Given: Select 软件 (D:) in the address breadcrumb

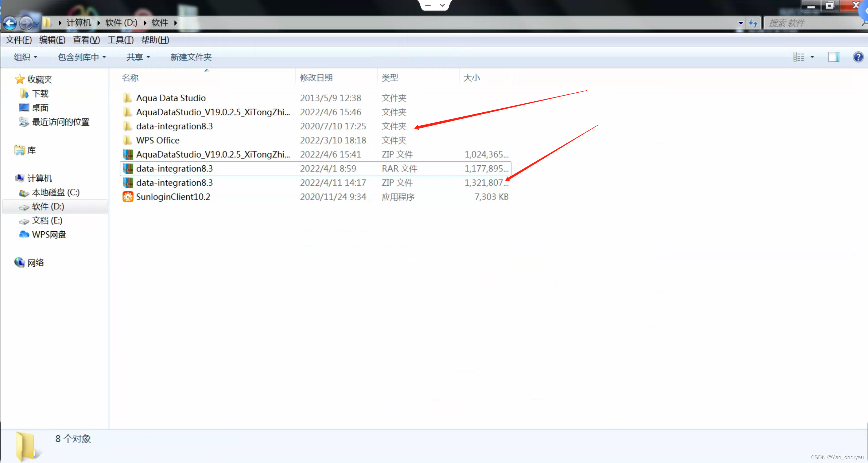Looking at the screenshot, I should [121, 23].
